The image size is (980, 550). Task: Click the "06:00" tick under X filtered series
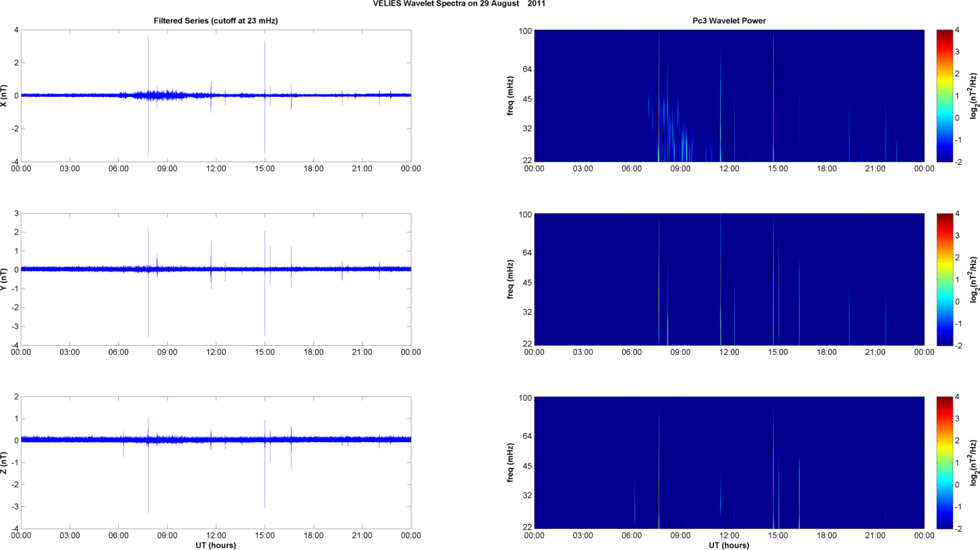[x=118, y=169]
